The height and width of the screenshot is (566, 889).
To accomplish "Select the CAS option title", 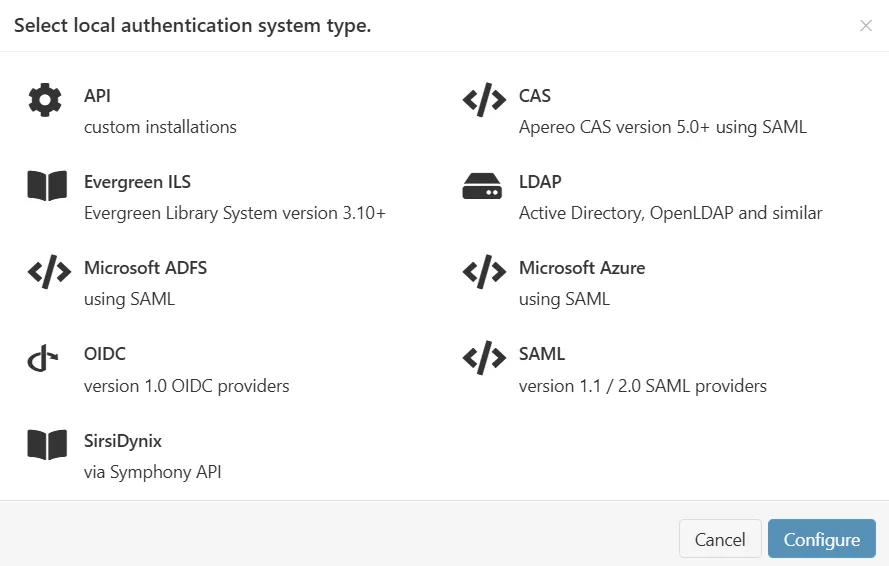I will tap(535, 95).
